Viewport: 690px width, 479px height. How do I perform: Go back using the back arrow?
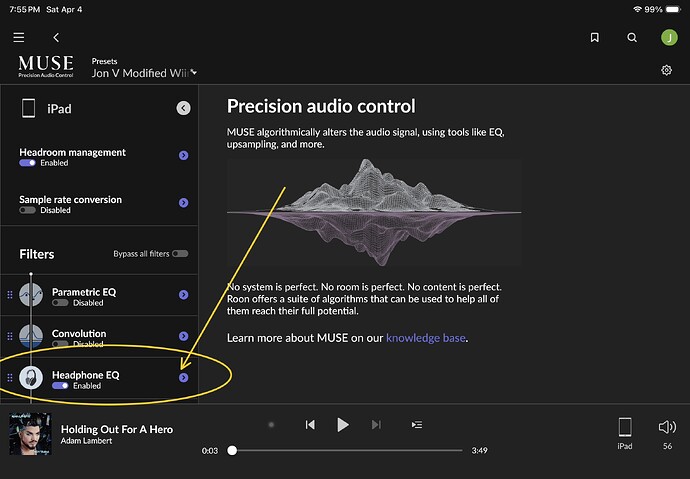pos(56,37)
